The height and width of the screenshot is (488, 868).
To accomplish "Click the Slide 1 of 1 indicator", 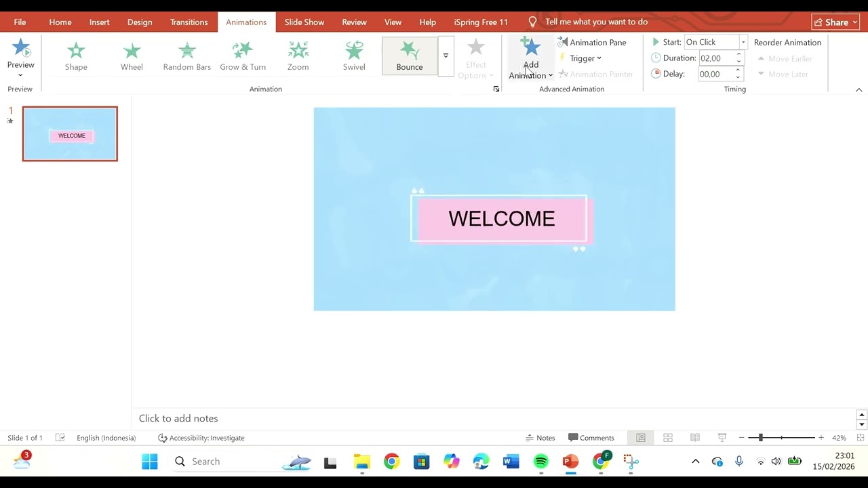I will (25, 438).
